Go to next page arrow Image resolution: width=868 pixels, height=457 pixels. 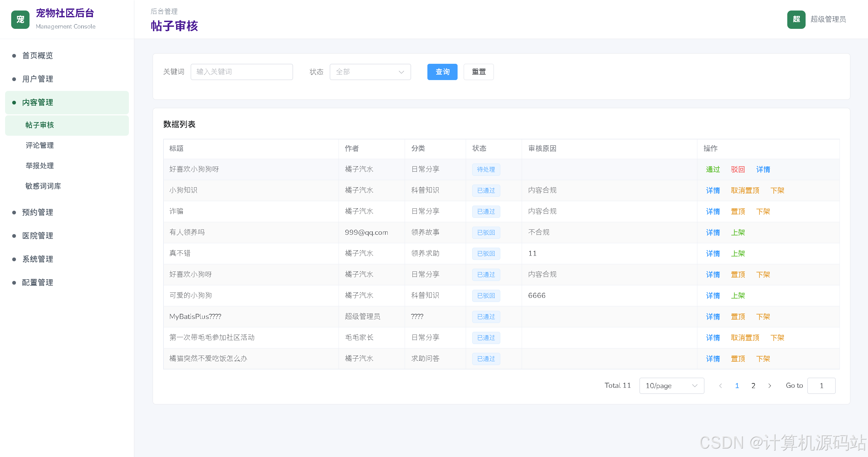tap(770, 386)
